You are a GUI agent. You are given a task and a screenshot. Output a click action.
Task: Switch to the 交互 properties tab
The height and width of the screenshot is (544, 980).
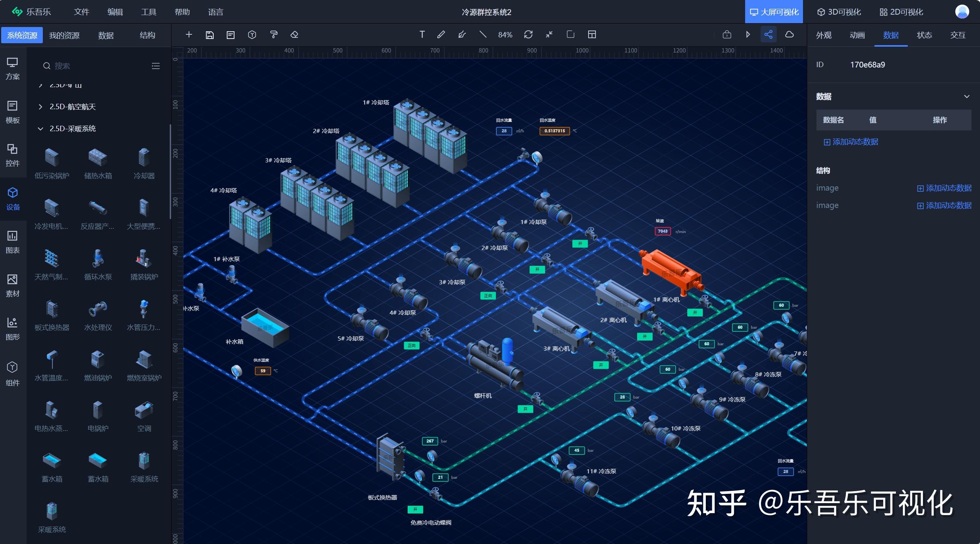pyautogui.click(x=958, y=35)
